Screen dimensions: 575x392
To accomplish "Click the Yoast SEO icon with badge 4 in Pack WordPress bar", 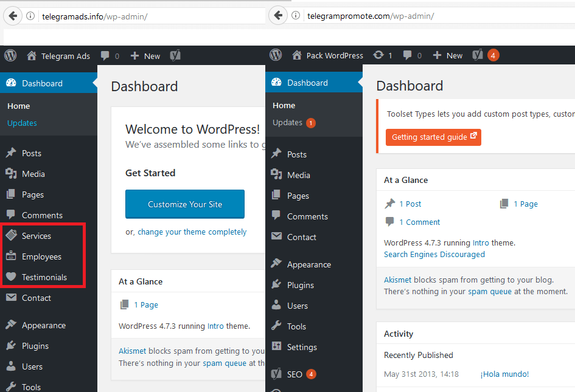I will tap(478, 55).
